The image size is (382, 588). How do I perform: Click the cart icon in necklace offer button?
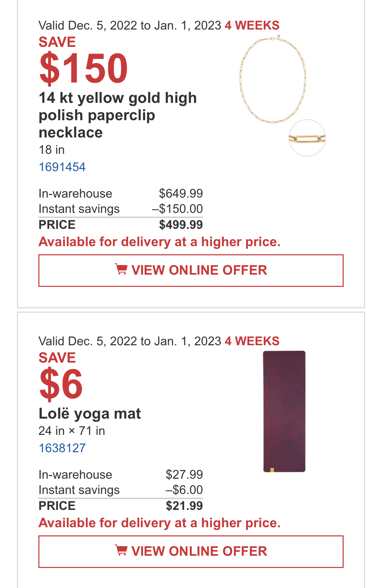point(121,269)
